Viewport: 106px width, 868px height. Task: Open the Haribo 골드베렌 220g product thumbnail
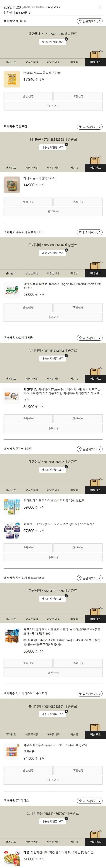(x=12, y=79)
